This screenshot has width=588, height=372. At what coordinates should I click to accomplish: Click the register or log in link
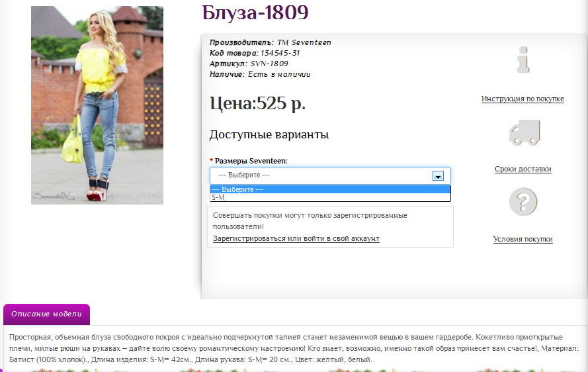(x=296, y=238)
